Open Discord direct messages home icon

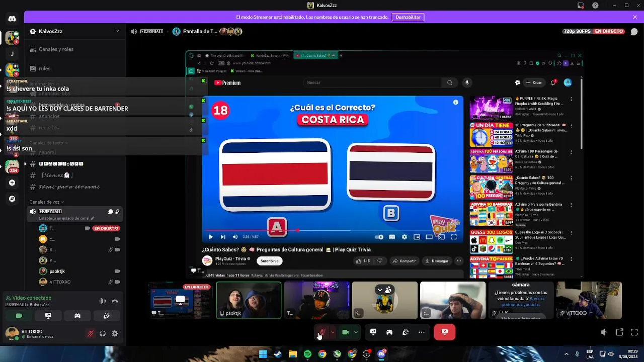(12, 19)
